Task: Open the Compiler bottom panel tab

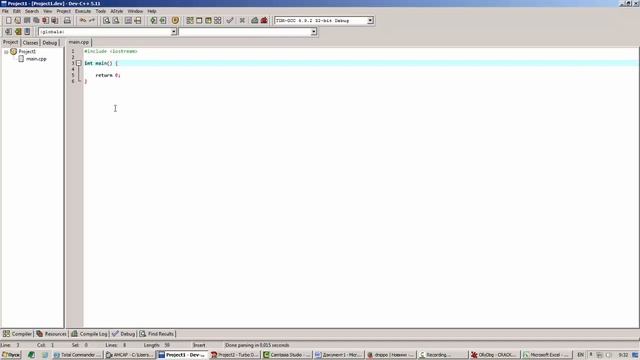Action: [17, 334]
